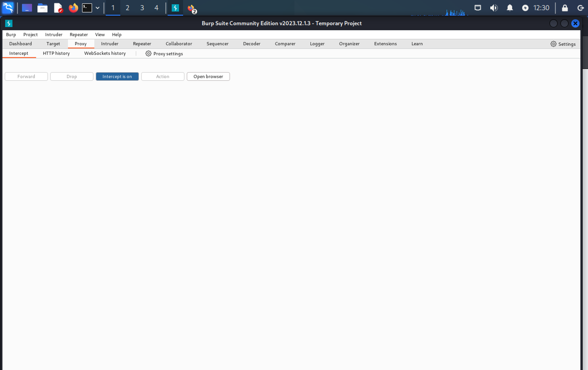
Task: Select the Intercept sub-tab
Action: point(19,53)
